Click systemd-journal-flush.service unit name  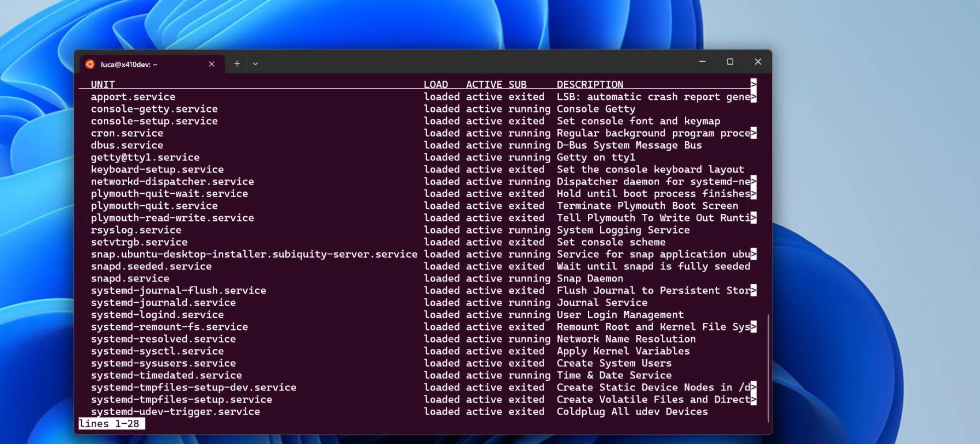click(x=178, y=291)
